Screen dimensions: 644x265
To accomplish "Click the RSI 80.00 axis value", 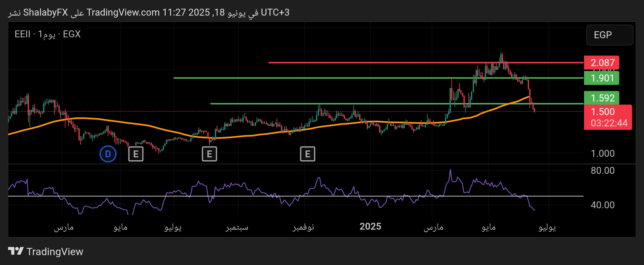I will (603, 170).
